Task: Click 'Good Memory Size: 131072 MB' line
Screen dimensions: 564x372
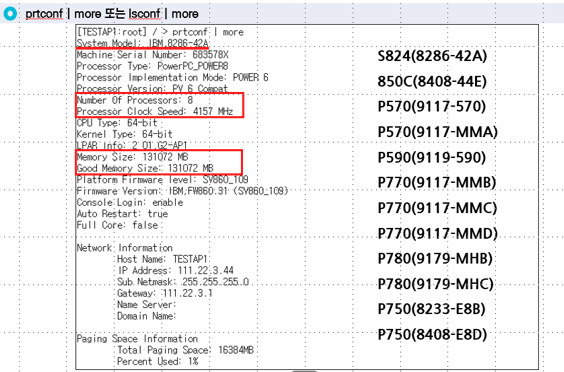Action: pos(145,168)
